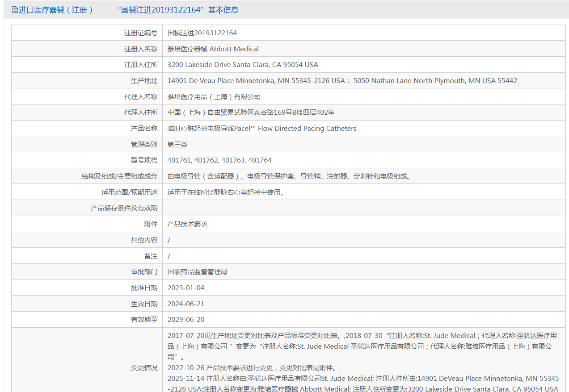Click the 附件 label cell
569x392 pixels.
coord(87,224)
